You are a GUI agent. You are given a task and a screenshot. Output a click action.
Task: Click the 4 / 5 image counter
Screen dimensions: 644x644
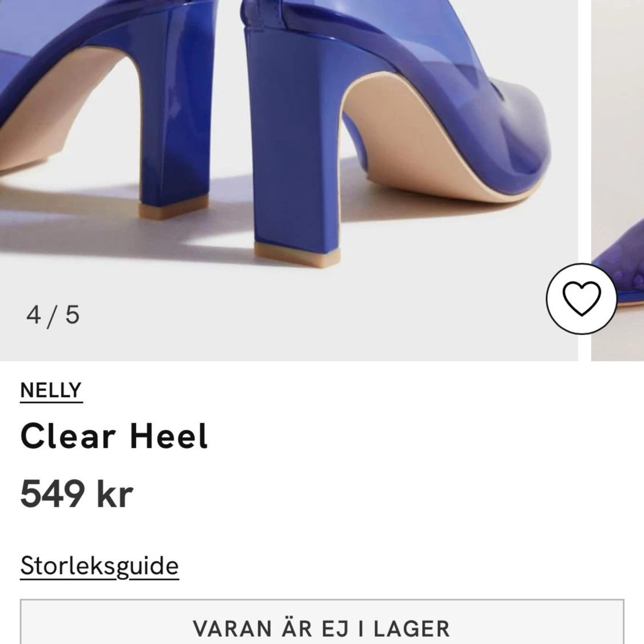[53, 315]
